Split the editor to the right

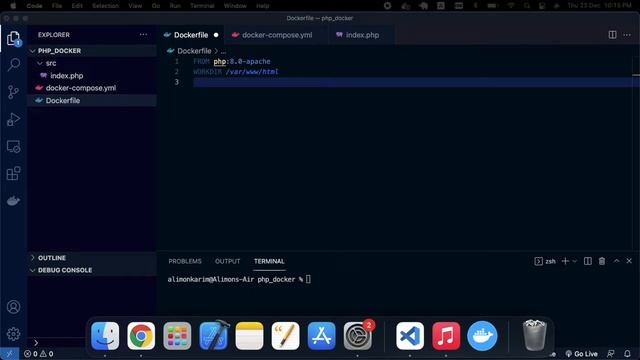coord(612,35)
